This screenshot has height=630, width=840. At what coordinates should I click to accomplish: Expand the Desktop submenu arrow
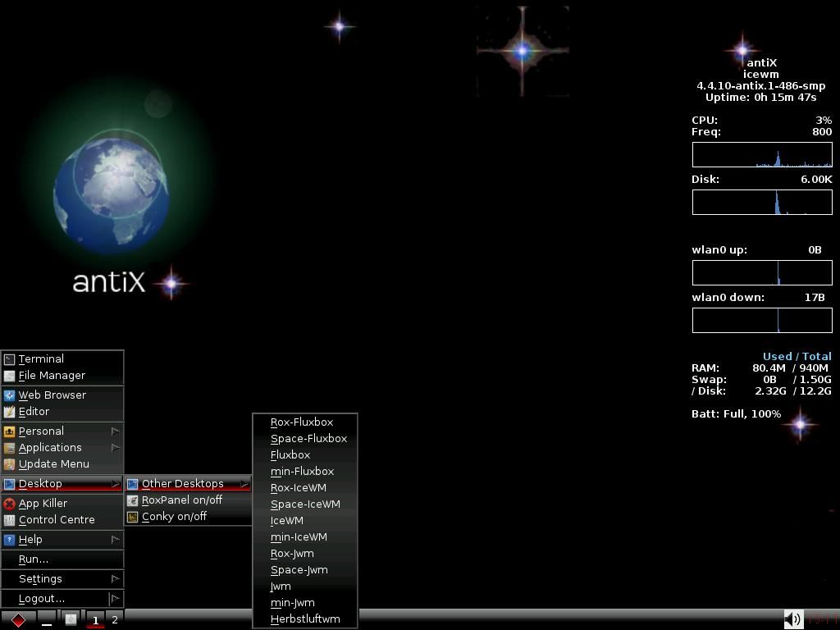click(115, 484)
